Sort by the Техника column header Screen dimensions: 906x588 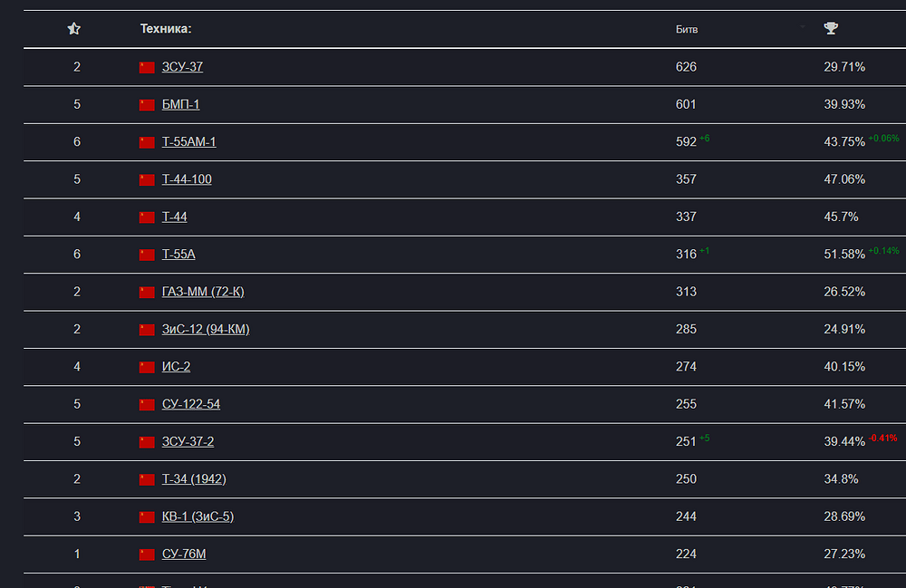(166, 29)
